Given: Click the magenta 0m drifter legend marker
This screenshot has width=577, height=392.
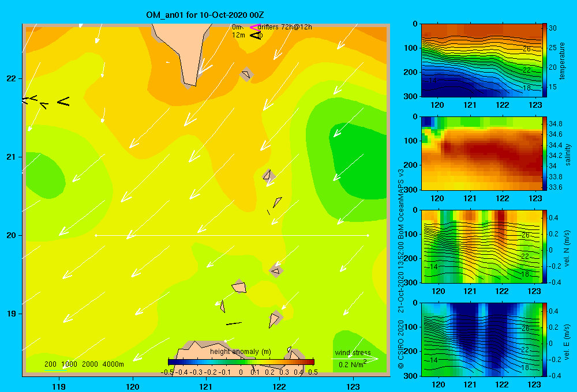Looking at the screenshot, I should 255,27.
